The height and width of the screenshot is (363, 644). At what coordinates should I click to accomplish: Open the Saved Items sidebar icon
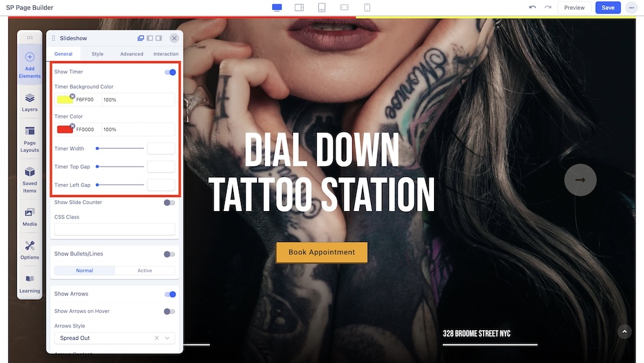[30, 180]
